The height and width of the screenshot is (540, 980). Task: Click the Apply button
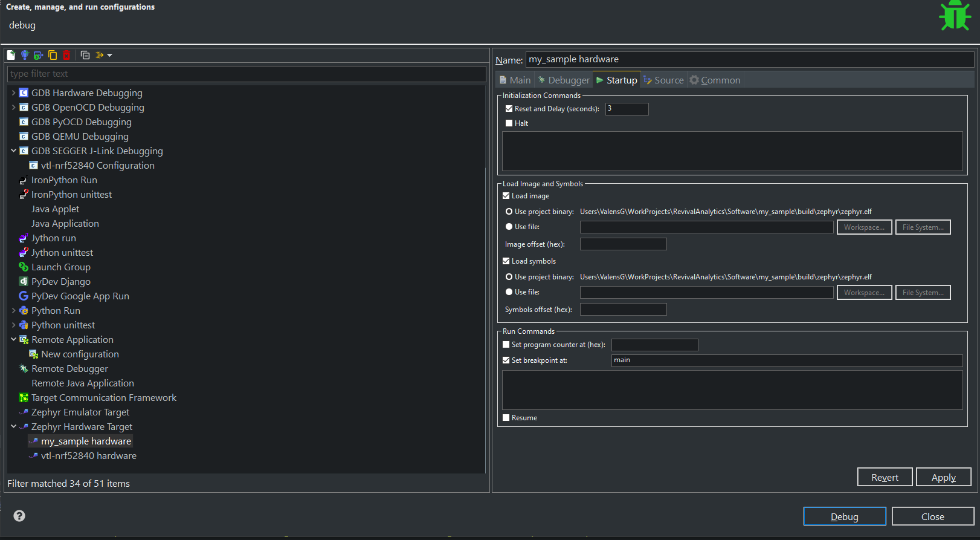[943, 477]
